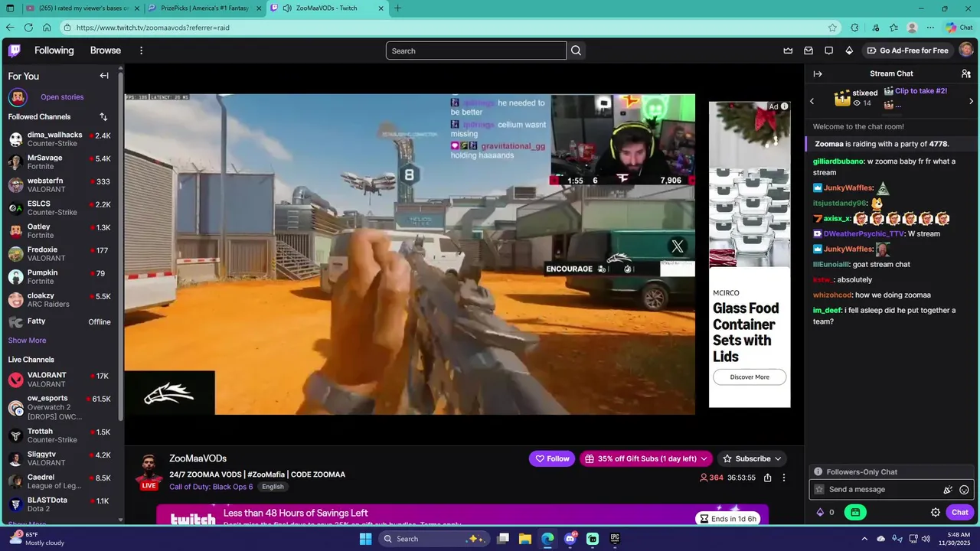Open 35% off Gift Subs dropdown
Image resolution: width=980 pixels, height=551 pixels.
click(646, 458)
